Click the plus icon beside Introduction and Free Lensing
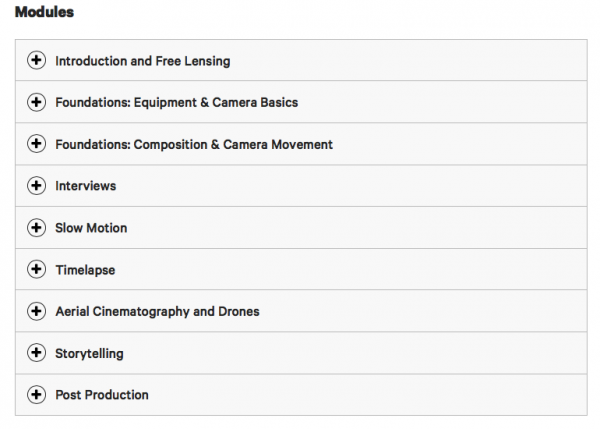 tap(37, 61)
